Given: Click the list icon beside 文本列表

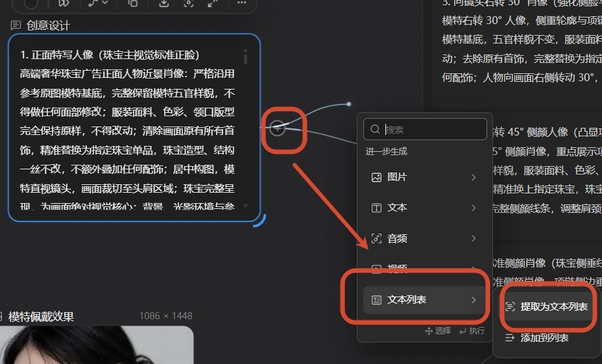Looking at the screenshot, I should click(377, 300).
